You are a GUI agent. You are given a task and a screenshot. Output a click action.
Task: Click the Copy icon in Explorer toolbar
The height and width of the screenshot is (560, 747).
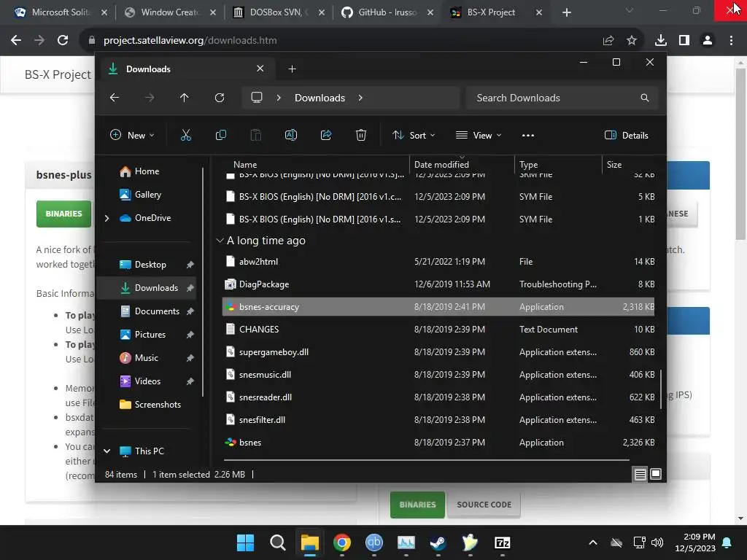pos(221,135)
